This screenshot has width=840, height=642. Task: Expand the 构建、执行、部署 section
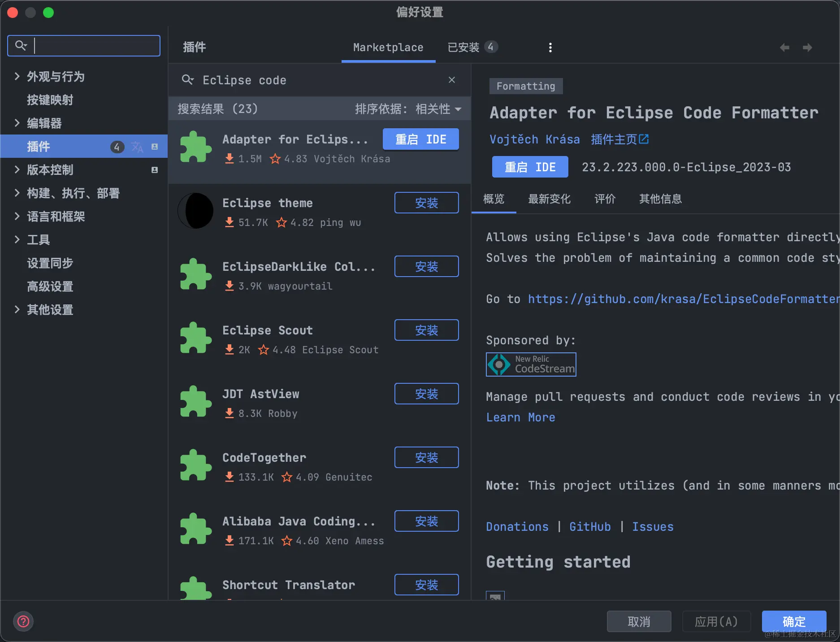[17, 193]
